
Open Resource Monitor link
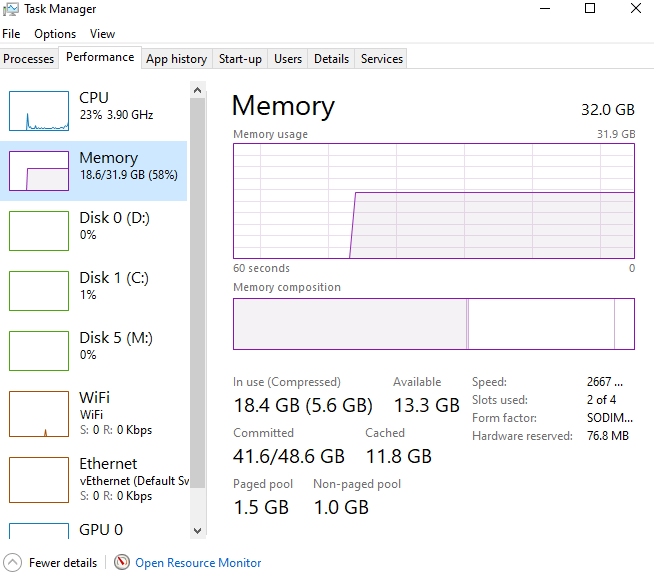tap(198, 563)
